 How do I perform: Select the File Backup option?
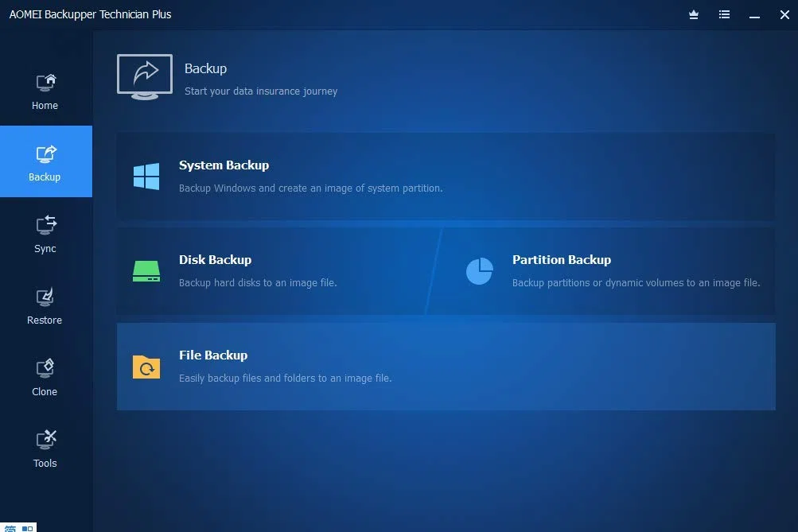[446, 366]
